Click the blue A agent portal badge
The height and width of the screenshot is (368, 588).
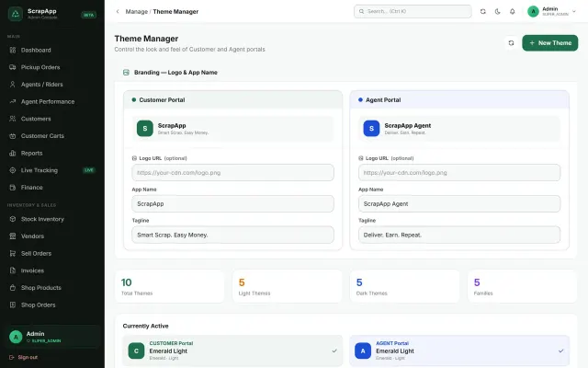click(x=363, y=351)
